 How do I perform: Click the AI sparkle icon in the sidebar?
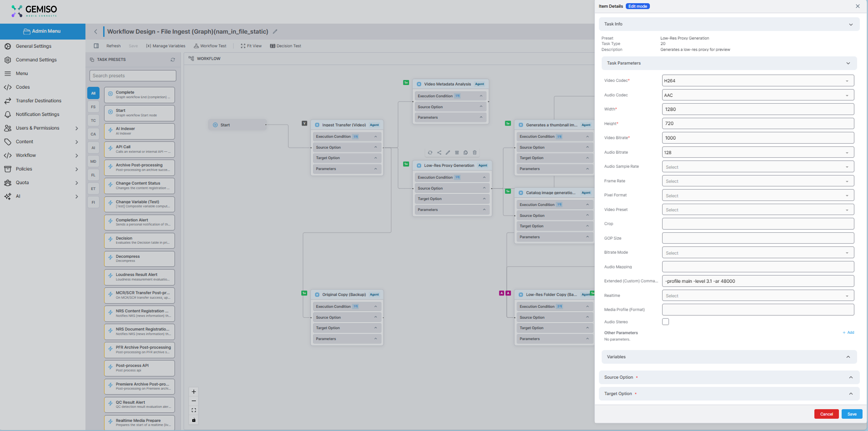point(8,196)
